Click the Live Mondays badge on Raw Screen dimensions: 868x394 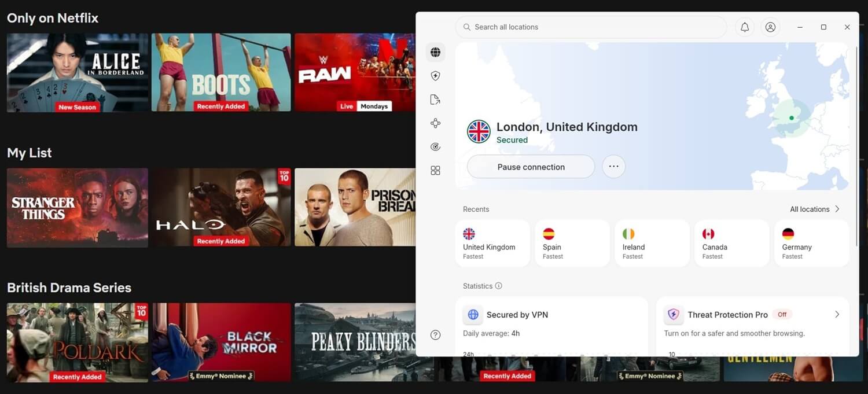point(364,106)
